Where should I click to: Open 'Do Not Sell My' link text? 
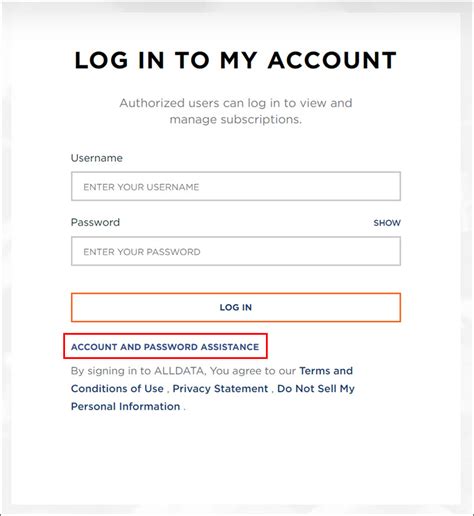click(x=316, y=389)
